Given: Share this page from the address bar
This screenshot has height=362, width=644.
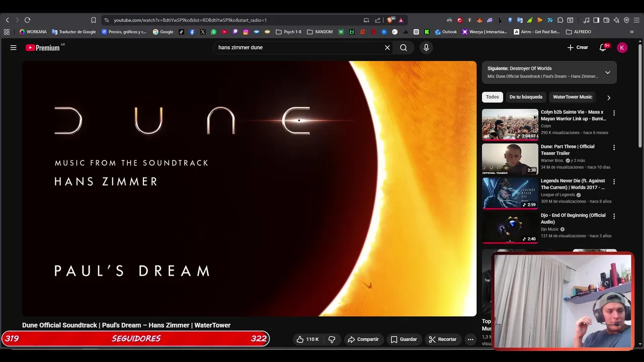Looking at the screenshot, I should (x=377, y=20).
